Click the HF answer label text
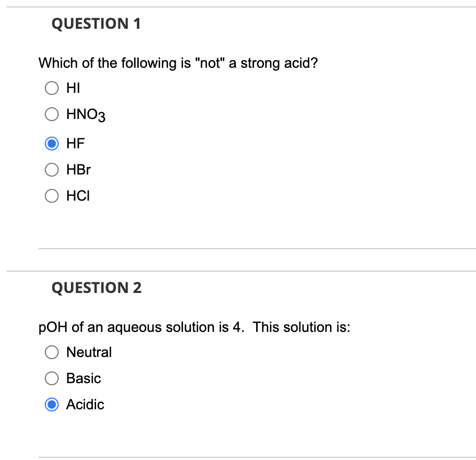476x460 pixels. pos(74,143)
